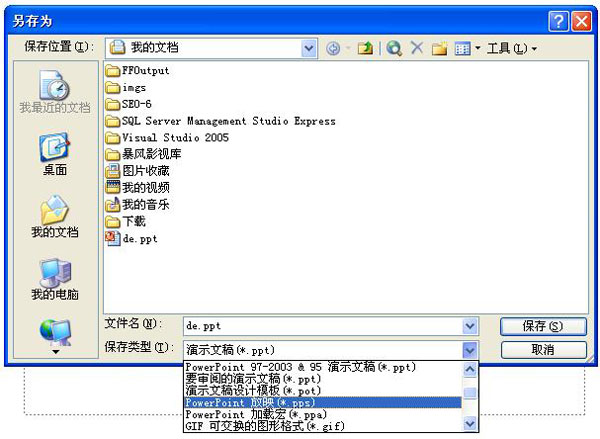Click places bar down arrow for more
600x439 pixels.
coord(56,352)
